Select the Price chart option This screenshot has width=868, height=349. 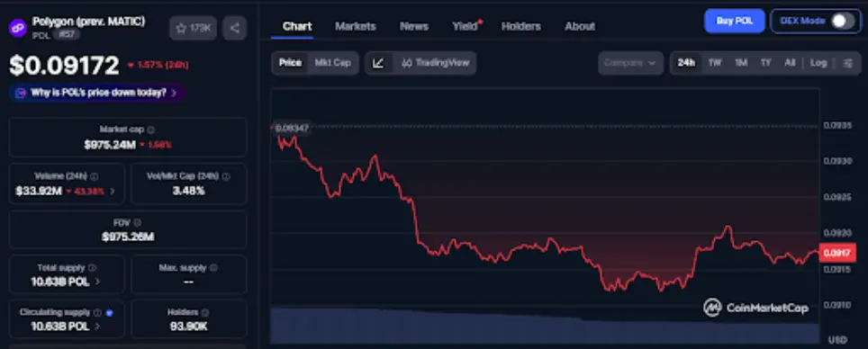(x=290, y=63)
